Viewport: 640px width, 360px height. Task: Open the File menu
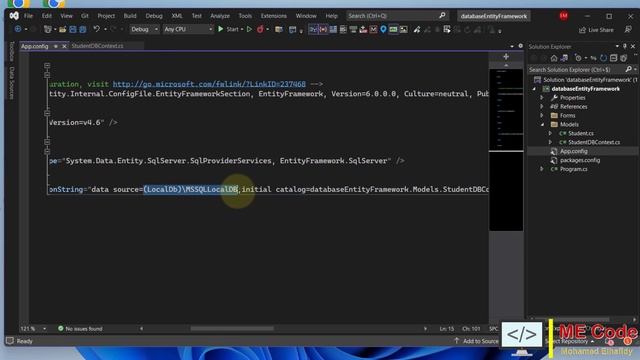pyautogui.click(x=28, y=16)
